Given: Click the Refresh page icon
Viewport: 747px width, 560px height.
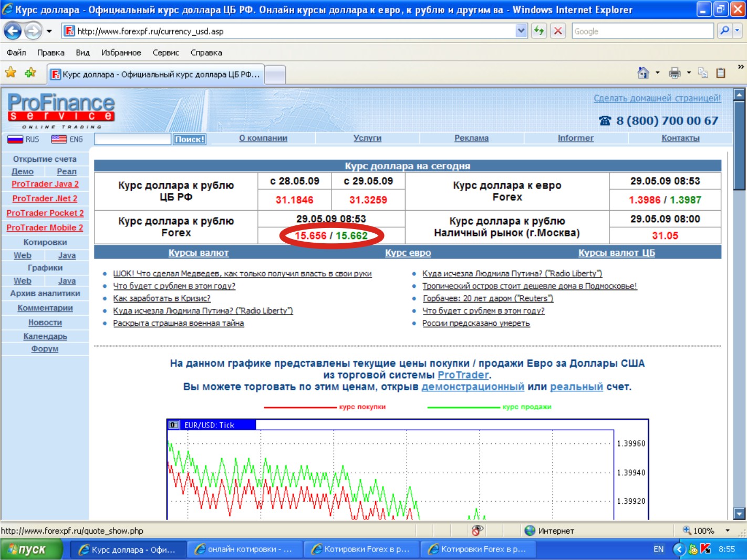Looking at the screenshot, I should pos(539,31).
